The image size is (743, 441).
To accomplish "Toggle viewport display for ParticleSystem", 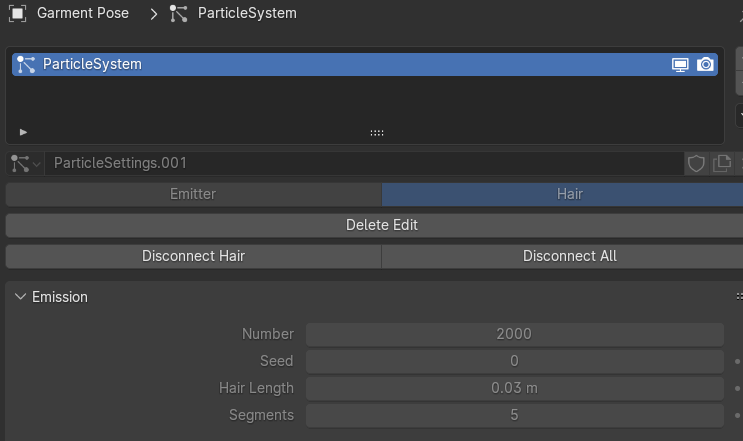I will point(681,65).
